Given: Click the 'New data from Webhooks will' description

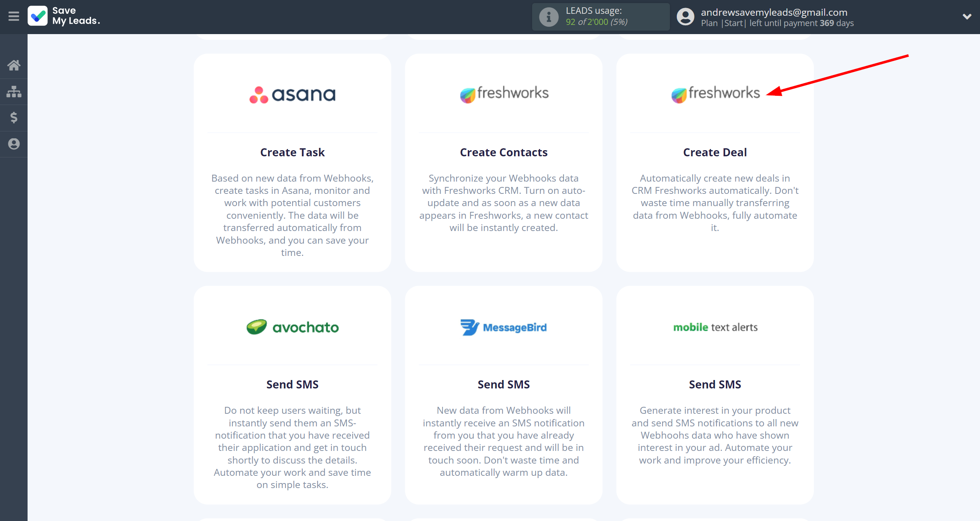Looking at the screenshot, I should pos(504,441).
